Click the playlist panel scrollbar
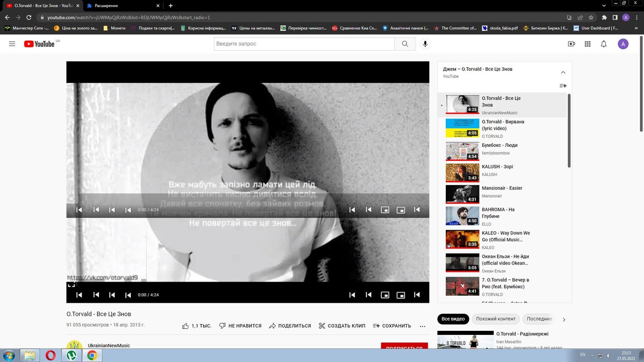The image size is (644, 362). tap(569, 131)
